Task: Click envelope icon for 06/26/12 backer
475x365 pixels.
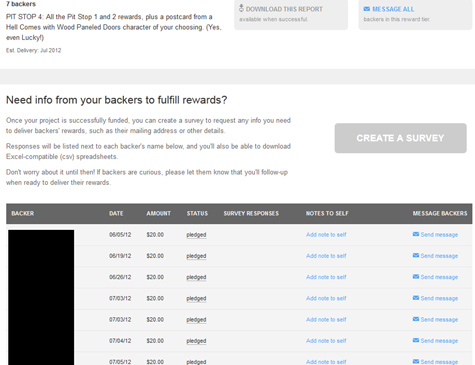Action: (416, 277)
